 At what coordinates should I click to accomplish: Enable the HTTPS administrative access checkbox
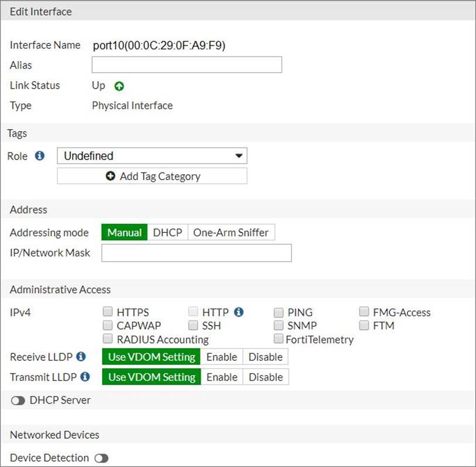coord(107,312)
